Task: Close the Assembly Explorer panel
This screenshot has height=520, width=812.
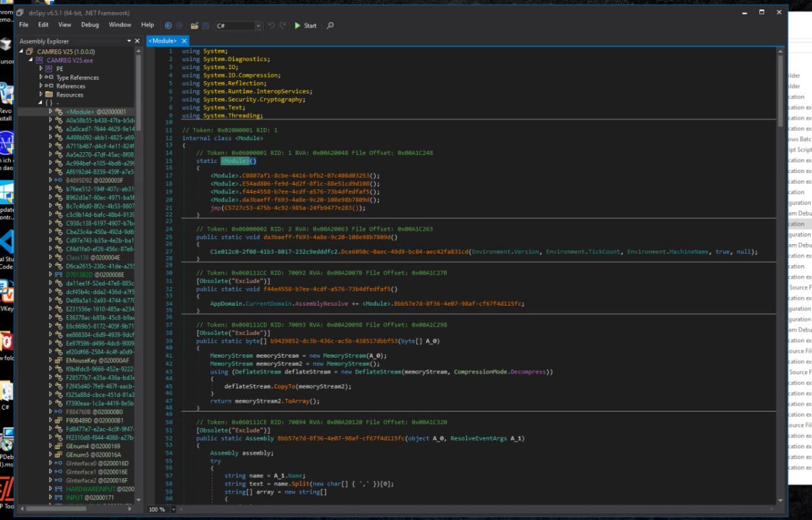Action: coord(138,41)
